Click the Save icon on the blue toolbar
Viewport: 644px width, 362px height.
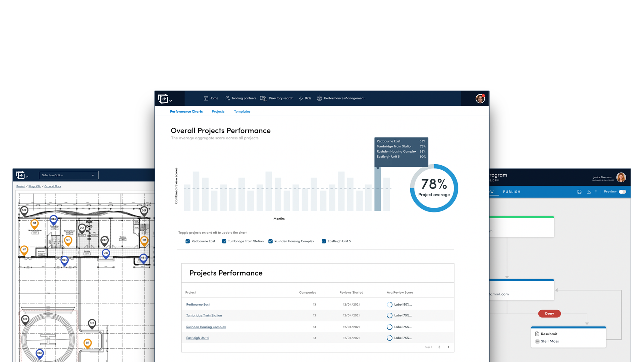(x=579, y=192)
